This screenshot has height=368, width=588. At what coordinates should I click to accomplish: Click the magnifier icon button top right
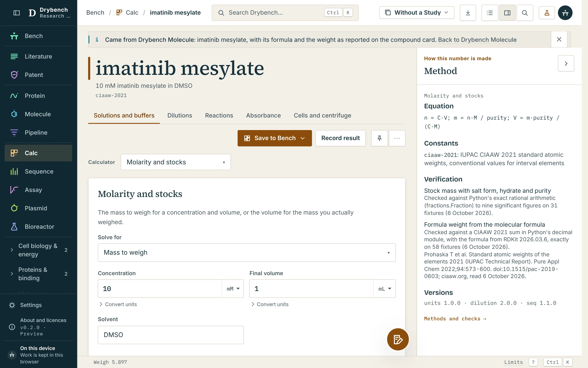[x=525, y=13]
